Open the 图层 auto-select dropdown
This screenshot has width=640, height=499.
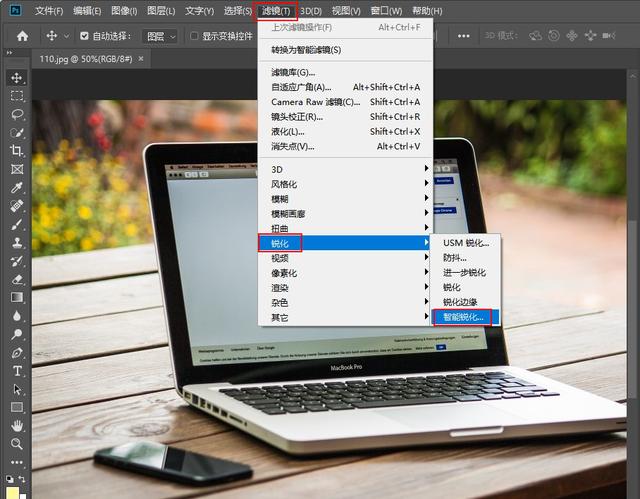(x=161, y=36)
